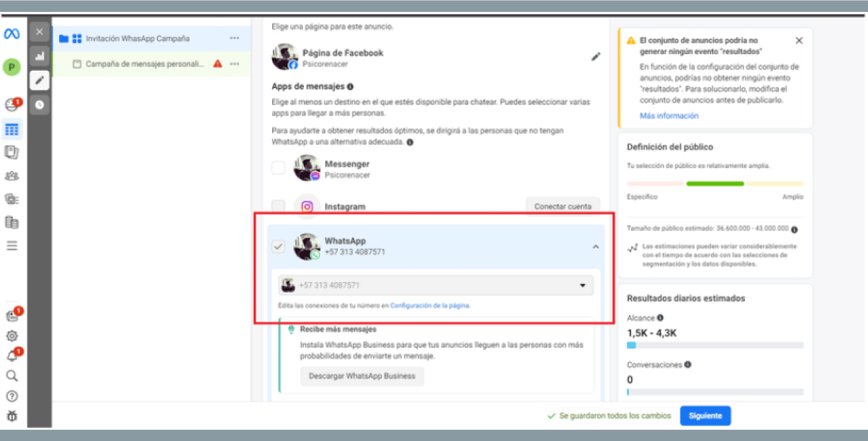Viewport: 868px width, 441px height.
Task: Open the performance chart view icon
Action: click(x=39, y=56)
